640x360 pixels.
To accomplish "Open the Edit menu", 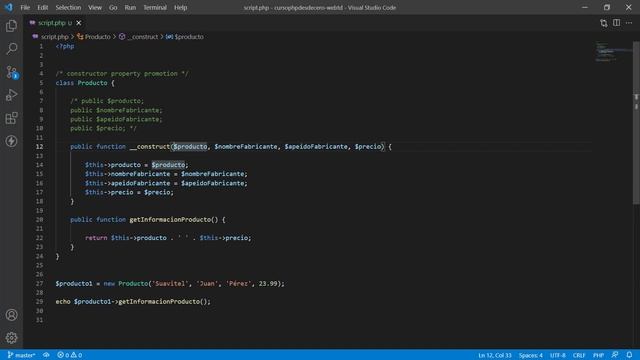I will [42, 7].
